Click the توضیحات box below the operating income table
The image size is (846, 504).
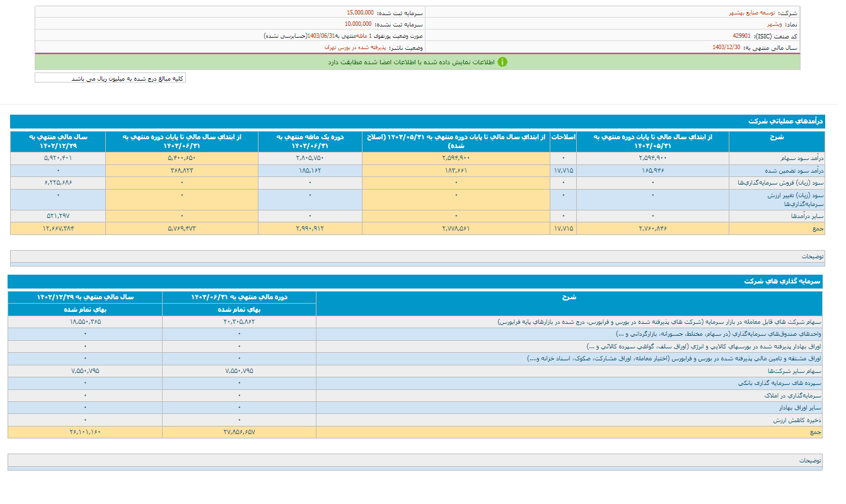coord(417,256)
